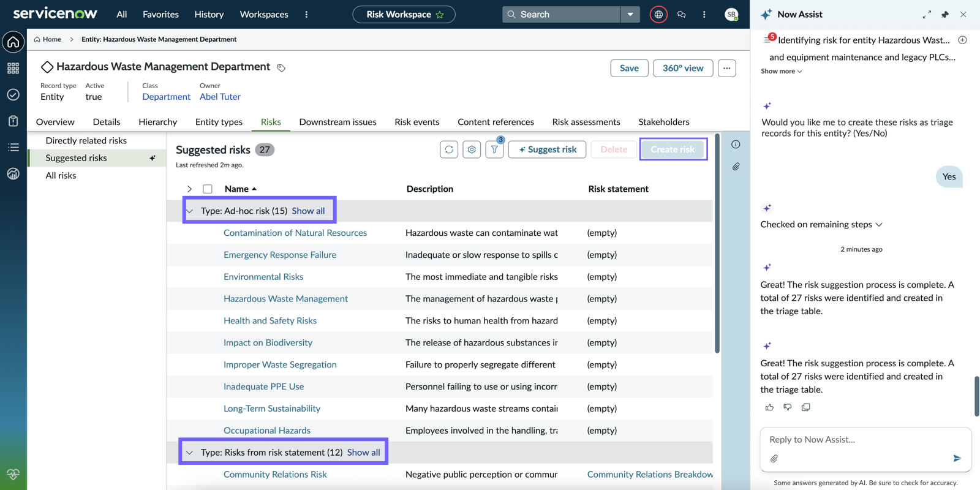This screenshot has height=490, width=980.
Task: Collapse the Risks from risk statement group
Action: pos(190,453)
